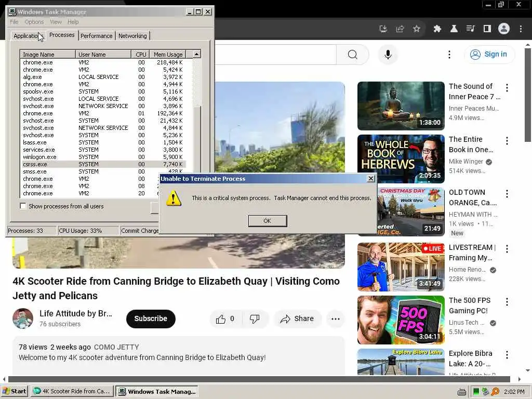Sort processes by Image Name column header
Viewport: 532px width, 399px height.
click(48, 54)
